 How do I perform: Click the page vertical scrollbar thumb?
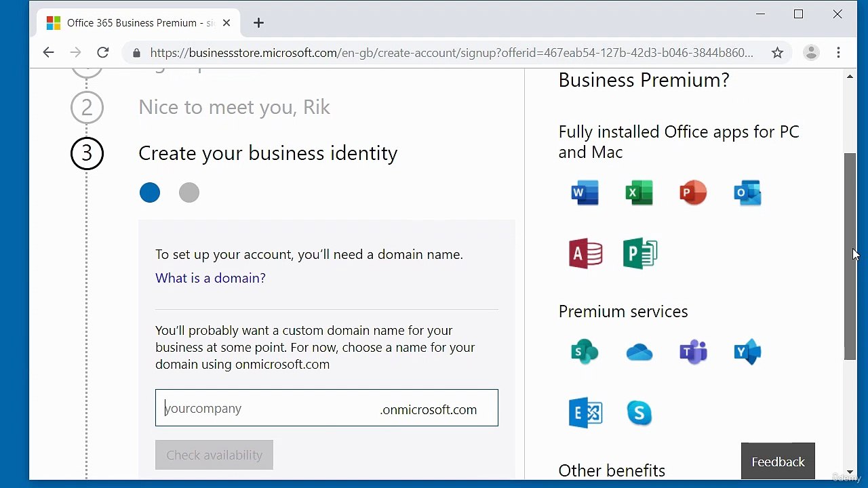pyautogui.click(x=850, y=256)
